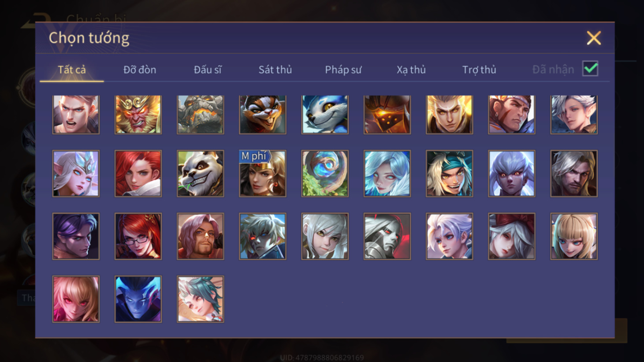Pick the hero marked 'M phí'
The image size is (644, 362).
(262, 174)
